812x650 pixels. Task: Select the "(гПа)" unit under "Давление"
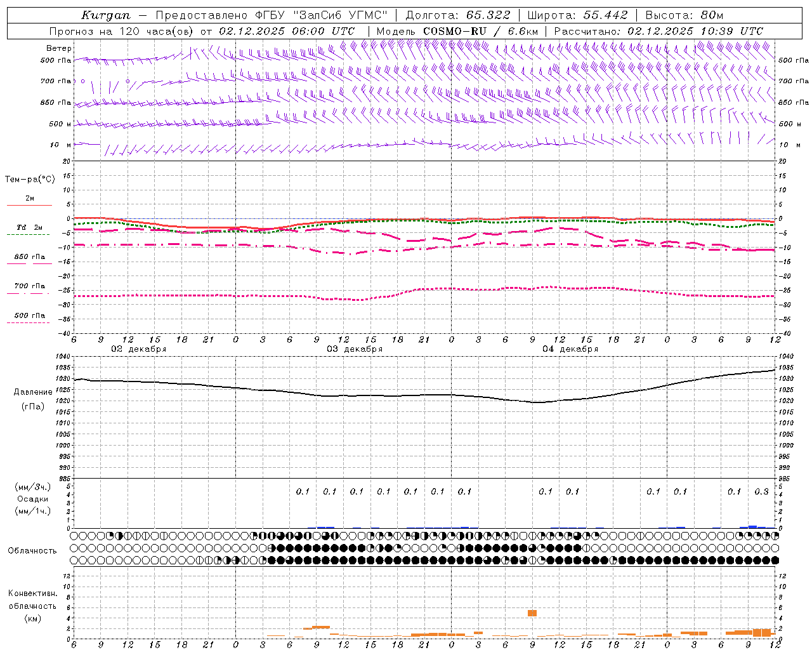pos(33,406)
